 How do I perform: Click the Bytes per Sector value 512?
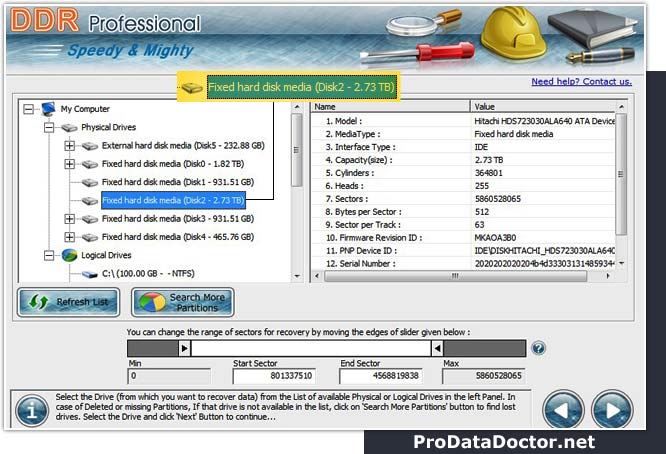point(482,211)
